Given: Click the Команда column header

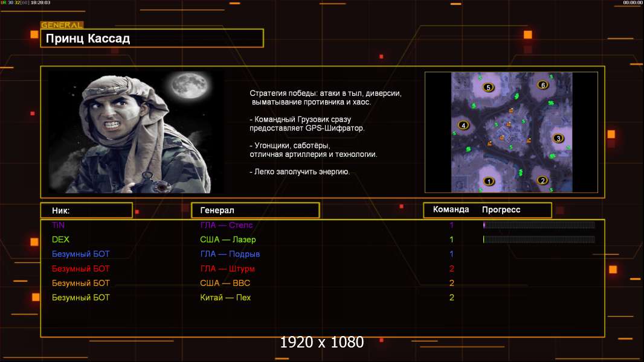Looking at the screenshot, I should click(x=451, y=209).
